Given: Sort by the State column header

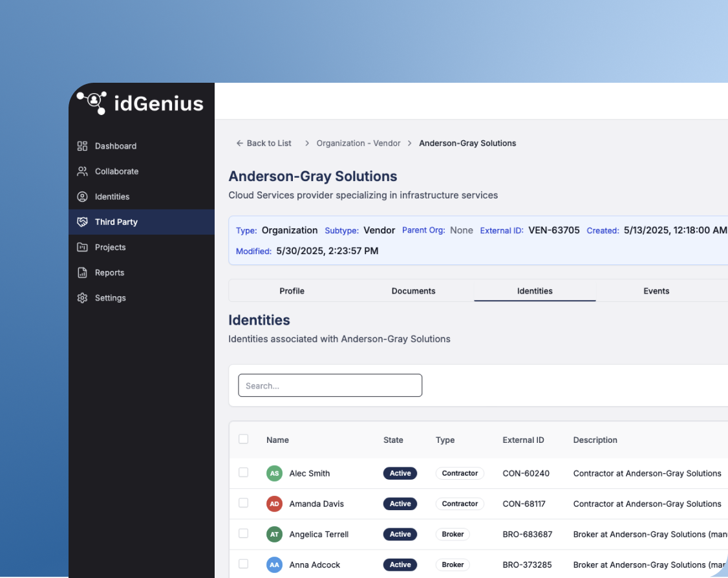Looking at the screenshot, I should [393, 440].
